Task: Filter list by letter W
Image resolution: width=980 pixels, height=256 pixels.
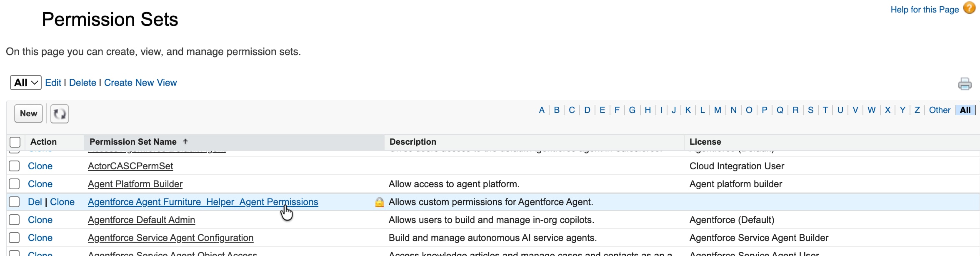Action: [x=871, y=110]
